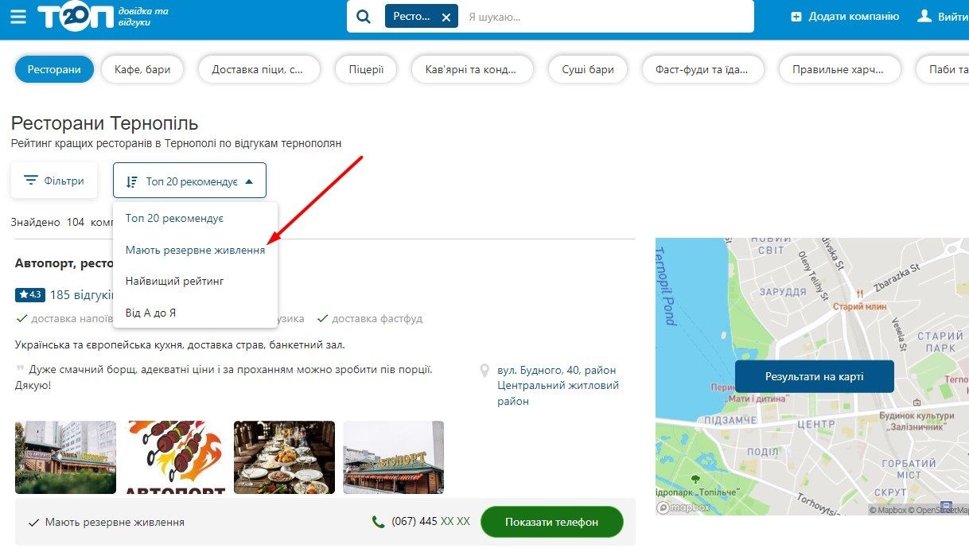Screen dimensions: 969x560
Task: Select Мають резервне живлення sort option
Action: 195,250
